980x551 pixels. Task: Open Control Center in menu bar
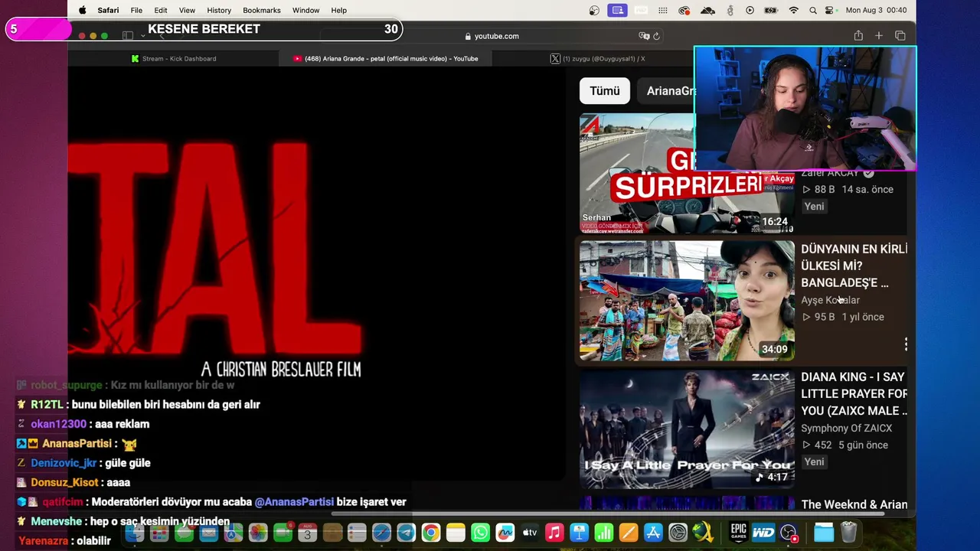pos(831,10)
